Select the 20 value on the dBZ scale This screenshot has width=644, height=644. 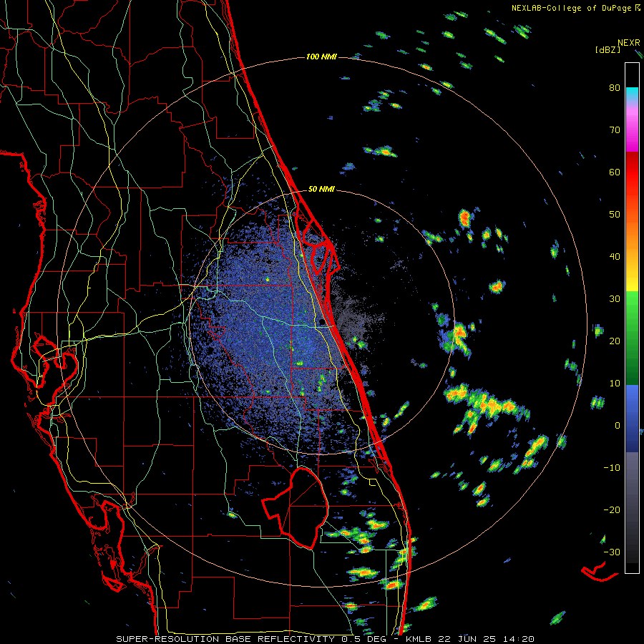615,341
